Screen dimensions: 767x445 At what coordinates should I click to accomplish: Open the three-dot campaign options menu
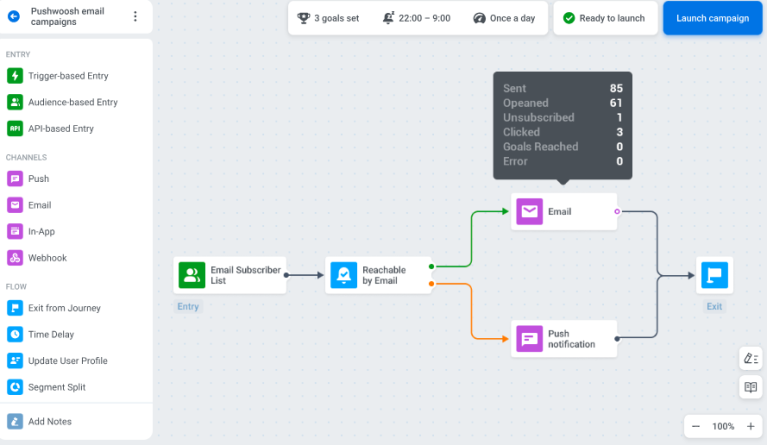pos(135,17)
